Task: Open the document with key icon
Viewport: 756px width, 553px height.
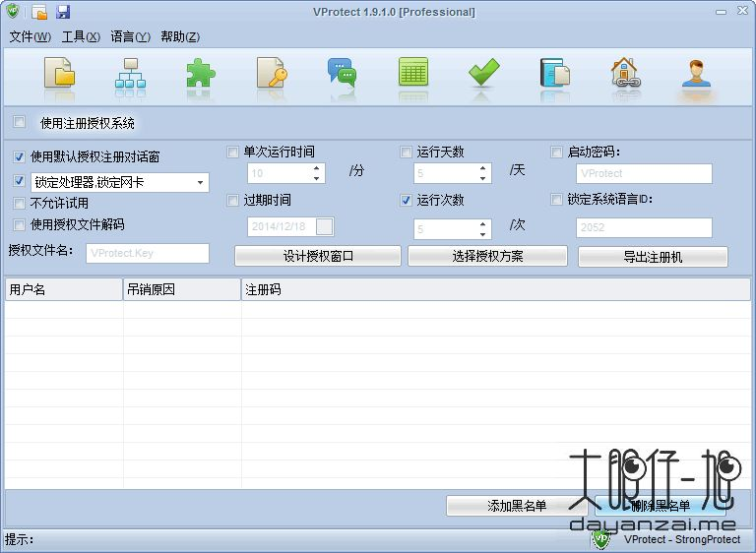Action: pos(272,72)
